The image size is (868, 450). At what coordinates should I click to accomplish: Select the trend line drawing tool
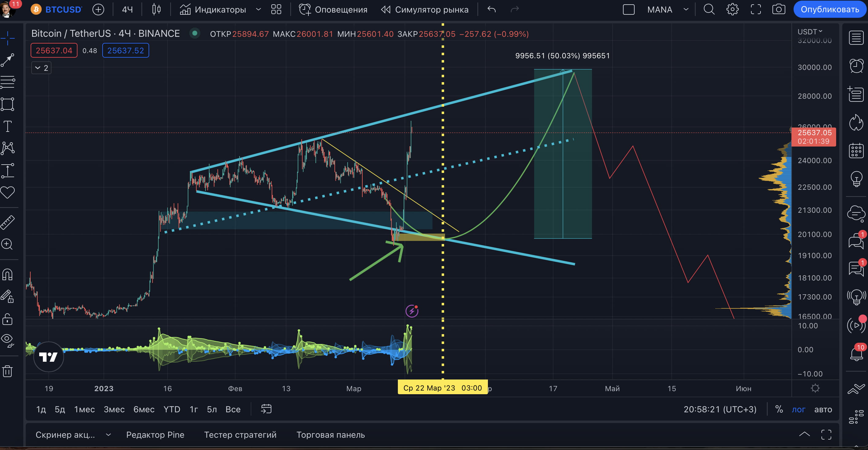7,60
